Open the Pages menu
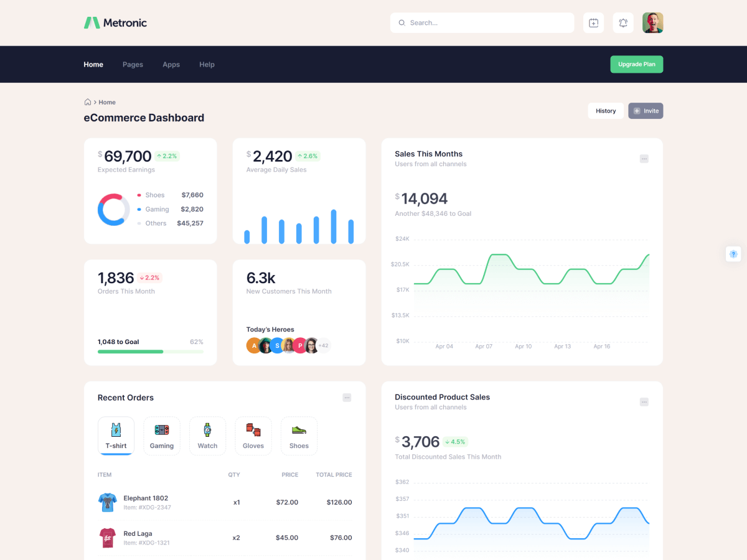 click(x=133, y=65)
